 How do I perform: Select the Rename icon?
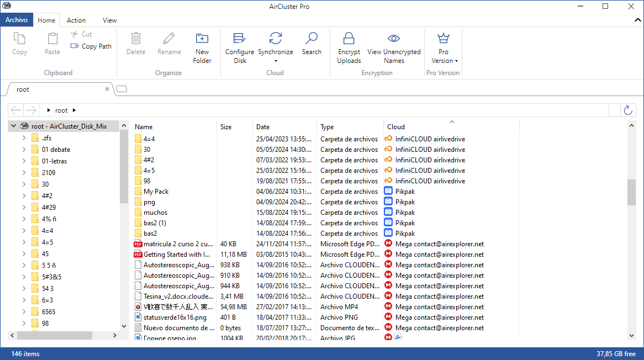[169, 39]
